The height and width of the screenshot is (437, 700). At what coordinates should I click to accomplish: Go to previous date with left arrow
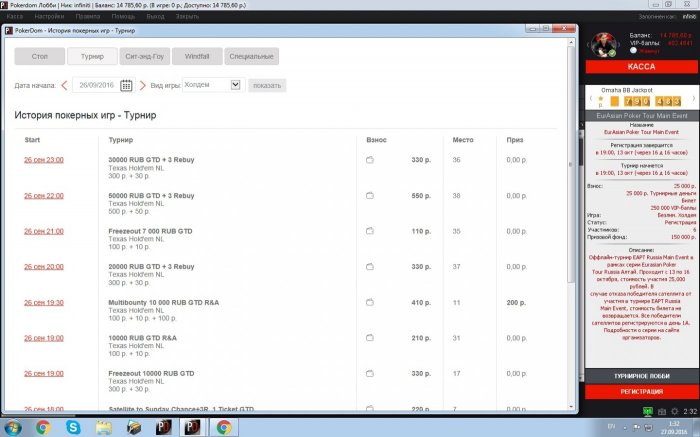(64, 85)
